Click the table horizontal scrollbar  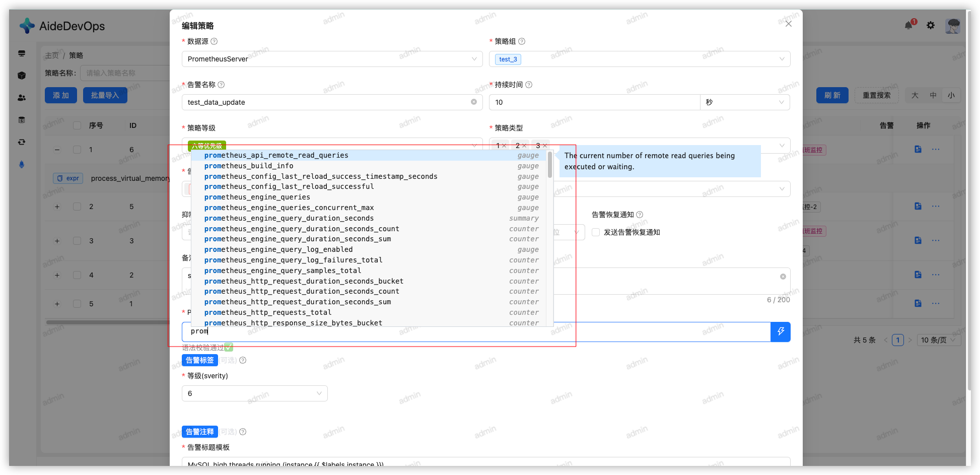(108, 322)
